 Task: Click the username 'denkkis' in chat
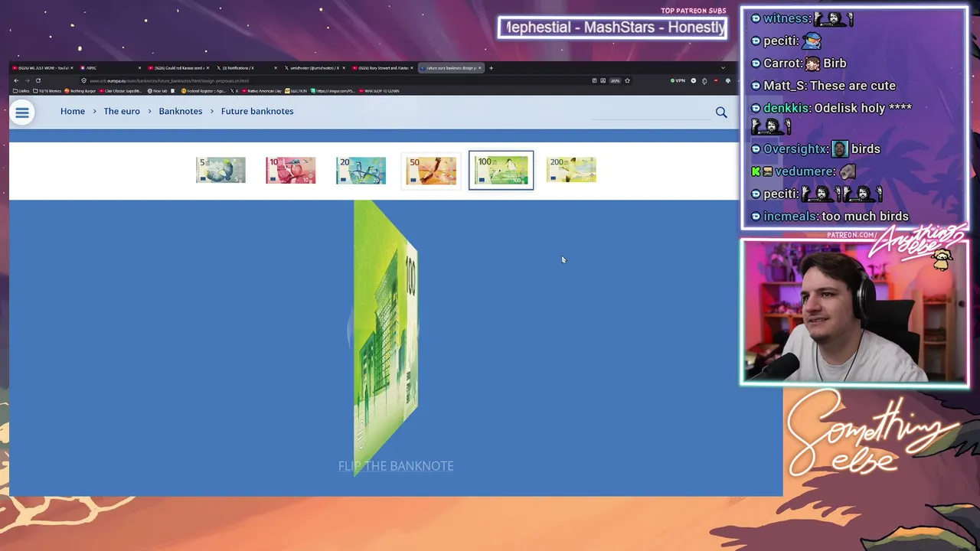(786, 108)
